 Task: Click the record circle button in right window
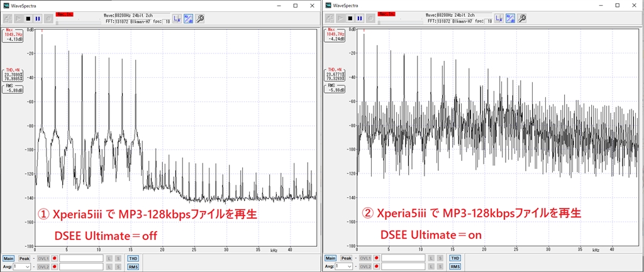[x=370, y=18]
